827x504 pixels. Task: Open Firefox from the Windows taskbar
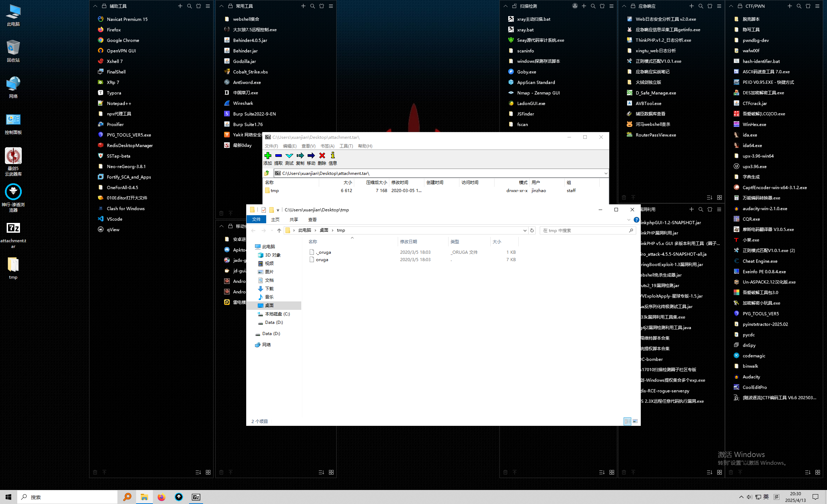(x=161, y=497)
